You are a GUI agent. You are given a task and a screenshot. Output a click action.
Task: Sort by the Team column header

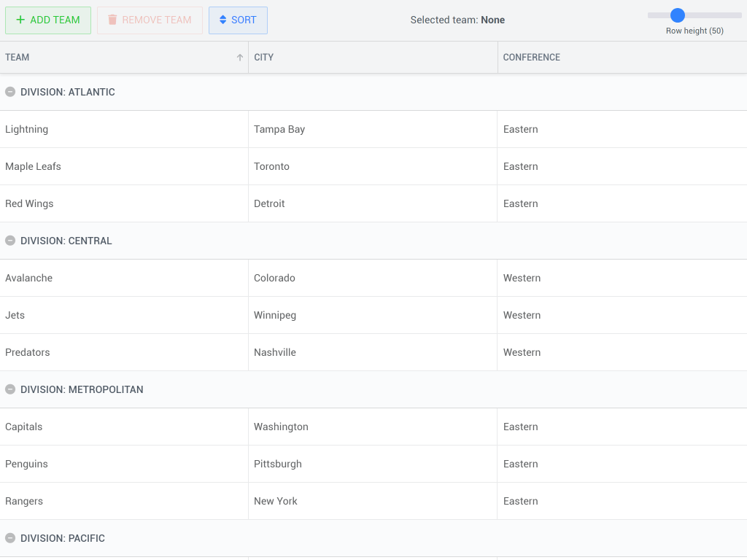(124, 57)
